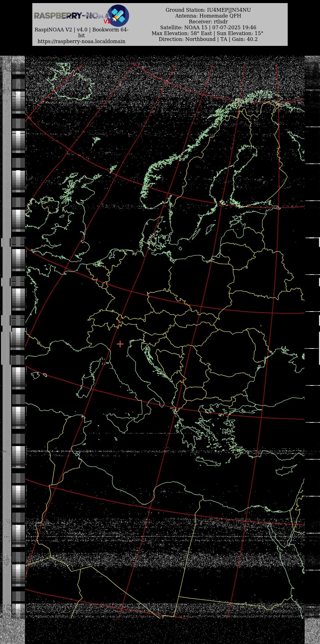The height and width of the screenshot is (644, 320).
Task: Click the red V2 label
Action: click(107, 22)
